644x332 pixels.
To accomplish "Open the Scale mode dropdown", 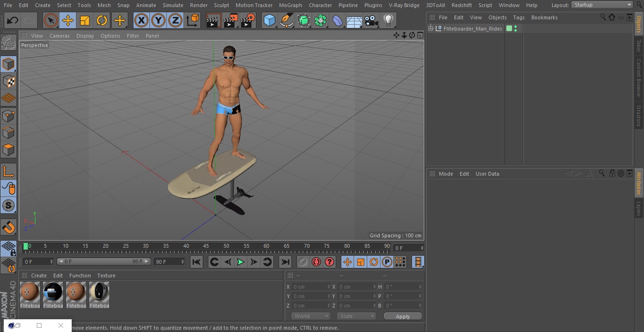I will (x=356, y=316).
